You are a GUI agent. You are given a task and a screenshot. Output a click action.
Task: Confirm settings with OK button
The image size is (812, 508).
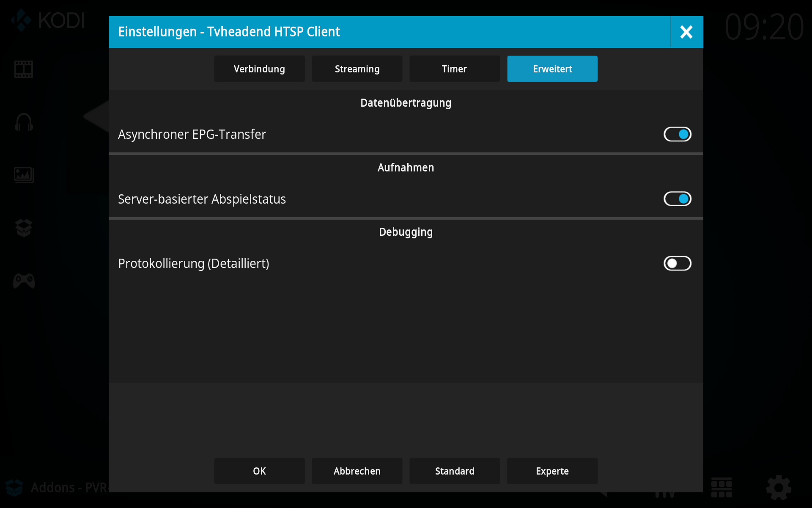(x=259, y=471)
